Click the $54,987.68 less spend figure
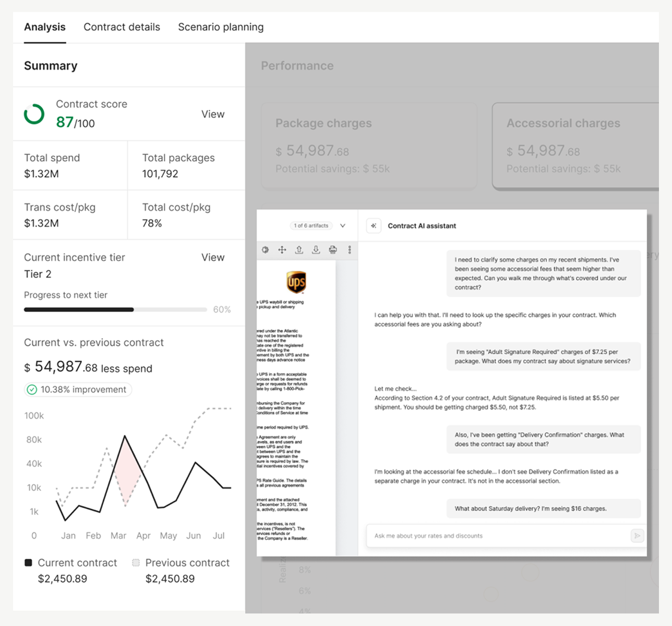This screenshot has width=672, height=626. (x=88, y=367)
